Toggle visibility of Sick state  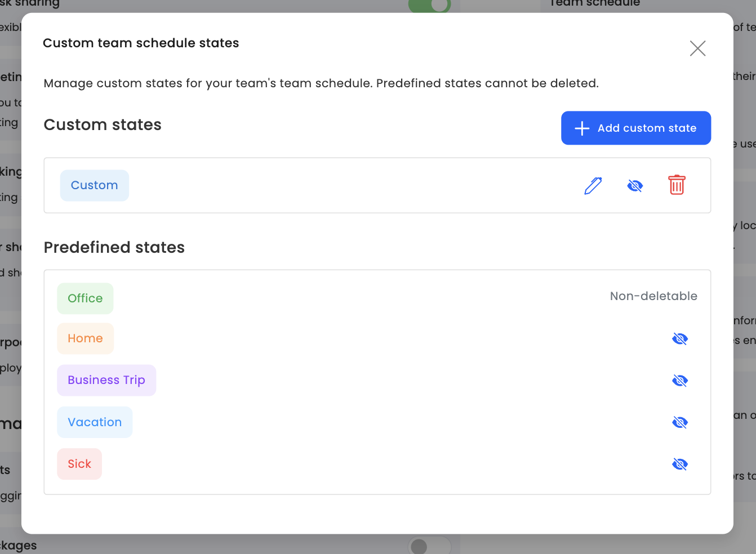[680, 464]
